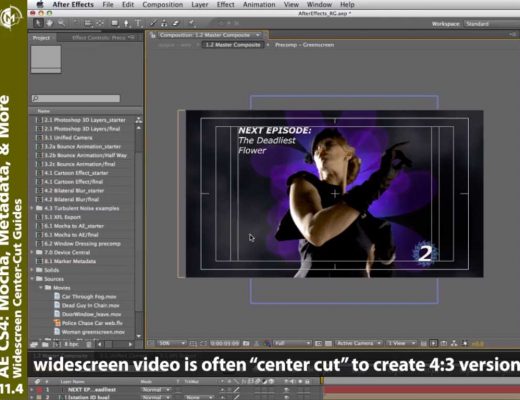Expand layer 1 NEXT EP...eadliest properties
The height and width of the screenshot is (400, 520).
tap(32, 389)
